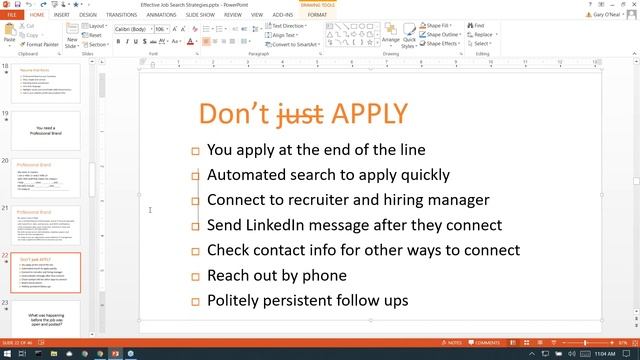Viewport: 640px width, 360px height.
Task: Open the FILE tab
Action: (12, 15)
